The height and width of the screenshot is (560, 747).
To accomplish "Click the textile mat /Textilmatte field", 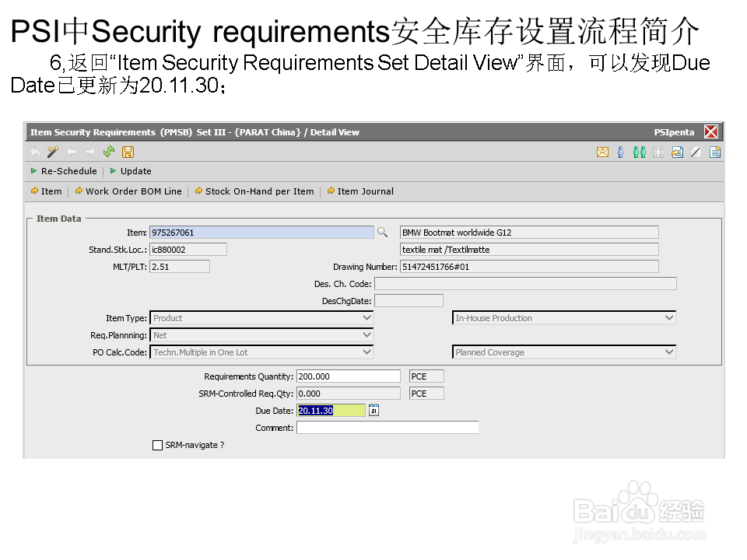I will (x=529, y=250).
